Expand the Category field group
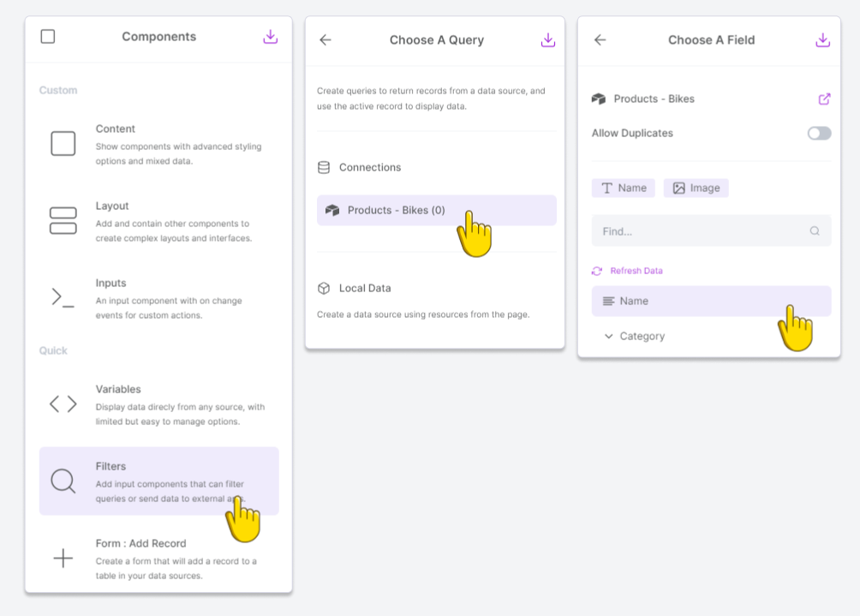 [x=608, y=336]
